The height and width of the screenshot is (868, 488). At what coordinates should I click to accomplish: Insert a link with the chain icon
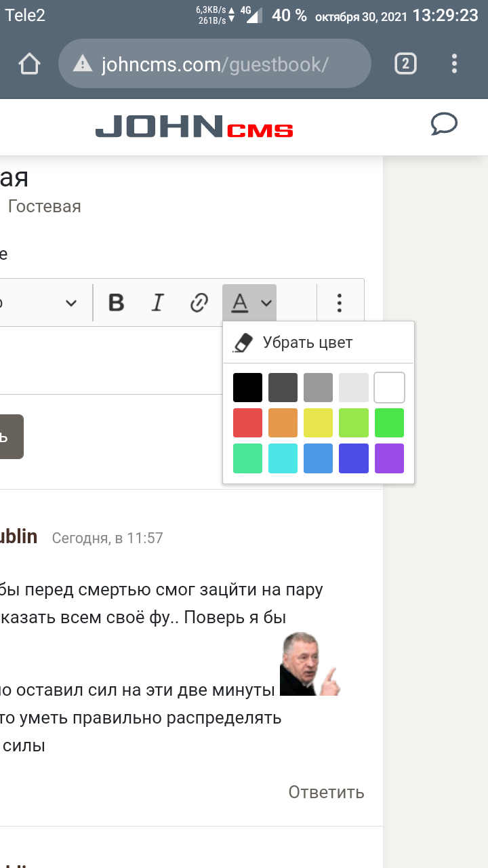point(199,302)
